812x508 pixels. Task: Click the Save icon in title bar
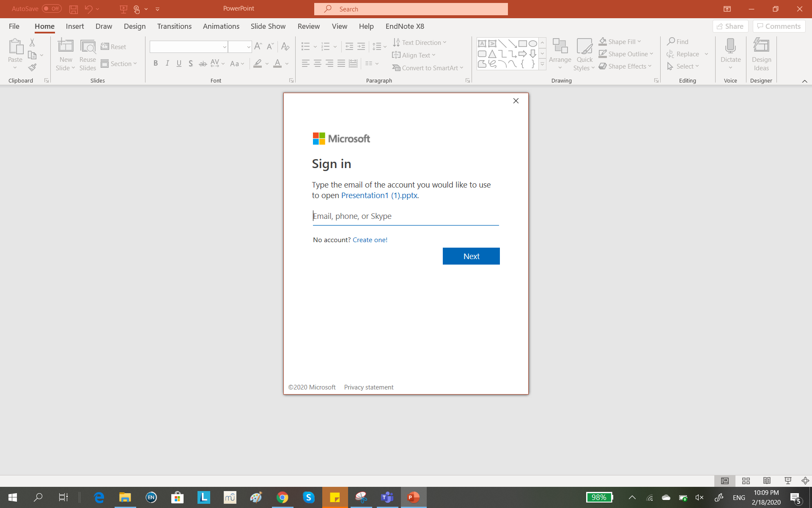click(73, 9)
